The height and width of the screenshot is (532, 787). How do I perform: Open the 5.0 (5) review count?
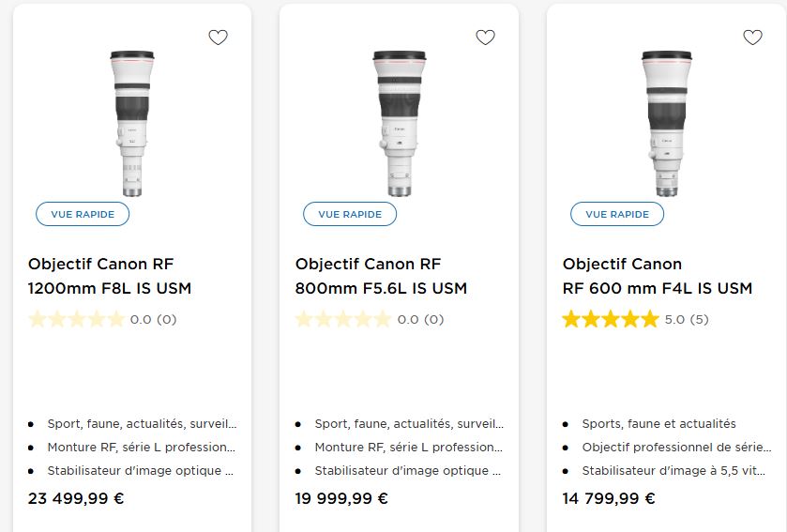(687, 319)
